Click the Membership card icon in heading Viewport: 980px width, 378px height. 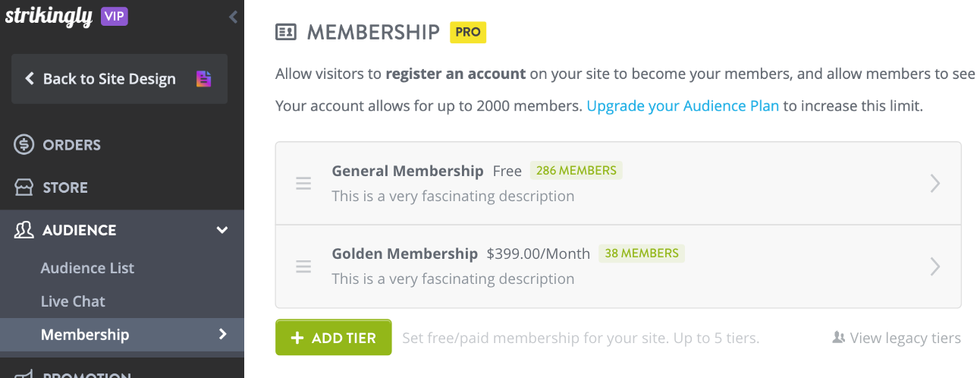(286, 32)
